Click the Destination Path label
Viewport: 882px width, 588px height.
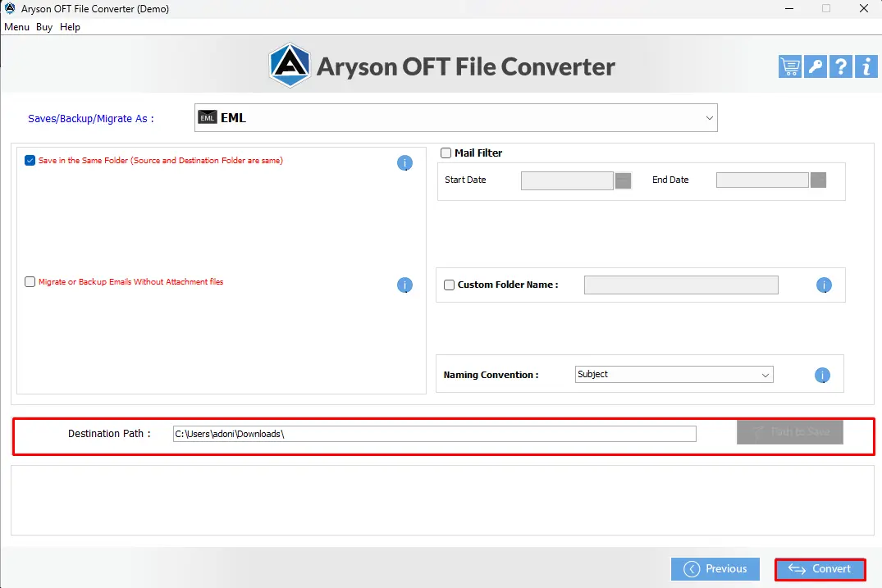(109, 433)
